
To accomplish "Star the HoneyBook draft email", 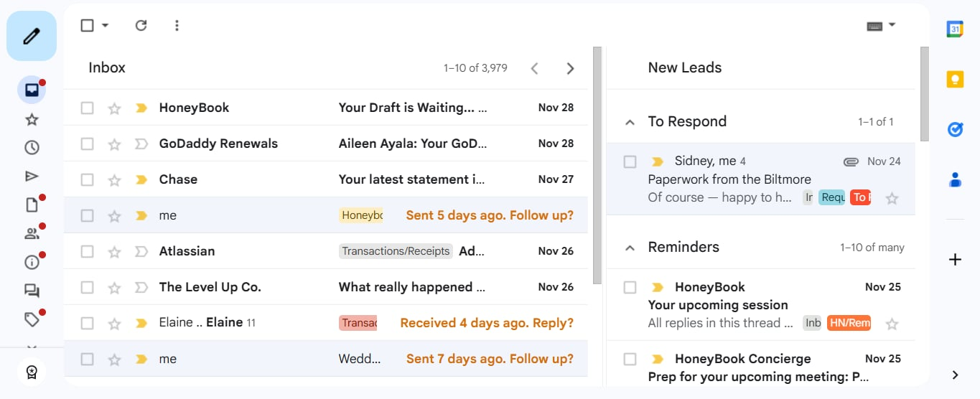I will click(114, 108).
